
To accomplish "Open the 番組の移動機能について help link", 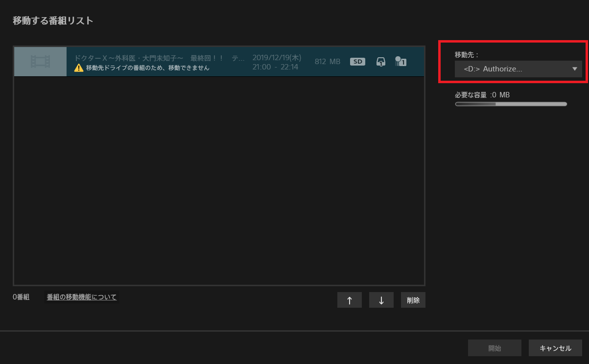I will coord(81,297).
